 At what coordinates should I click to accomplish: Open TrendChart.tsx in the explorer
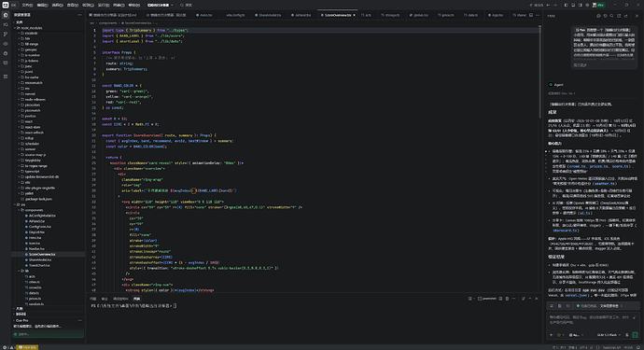pos(39,265)
